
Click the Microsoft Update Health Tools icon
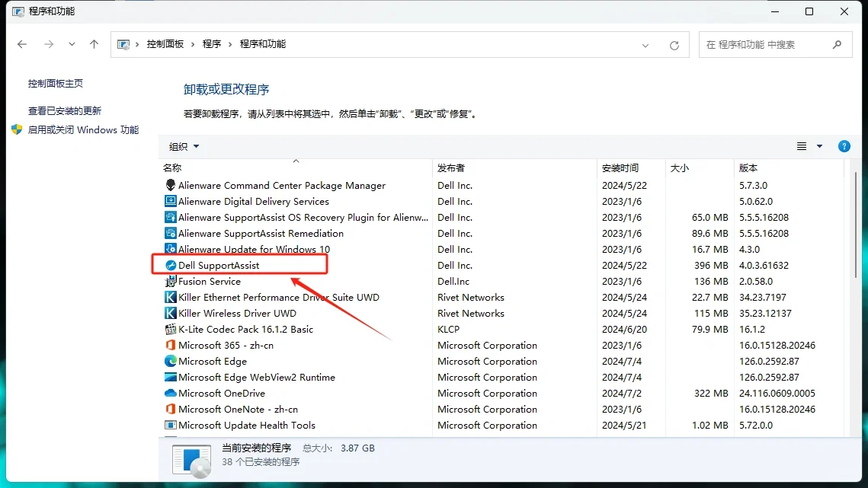(171, 426)
